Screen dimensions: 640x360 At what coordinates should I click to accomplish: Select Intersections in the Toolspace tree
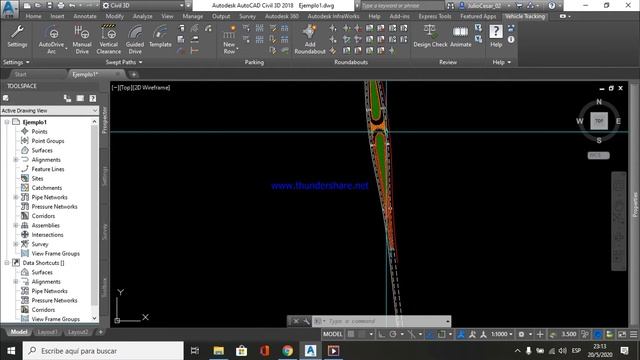point(47,235)
